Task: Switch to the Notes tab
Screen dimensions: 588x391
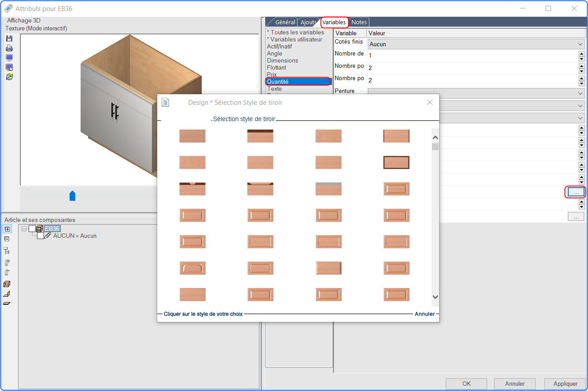Action: pos(359,22)
